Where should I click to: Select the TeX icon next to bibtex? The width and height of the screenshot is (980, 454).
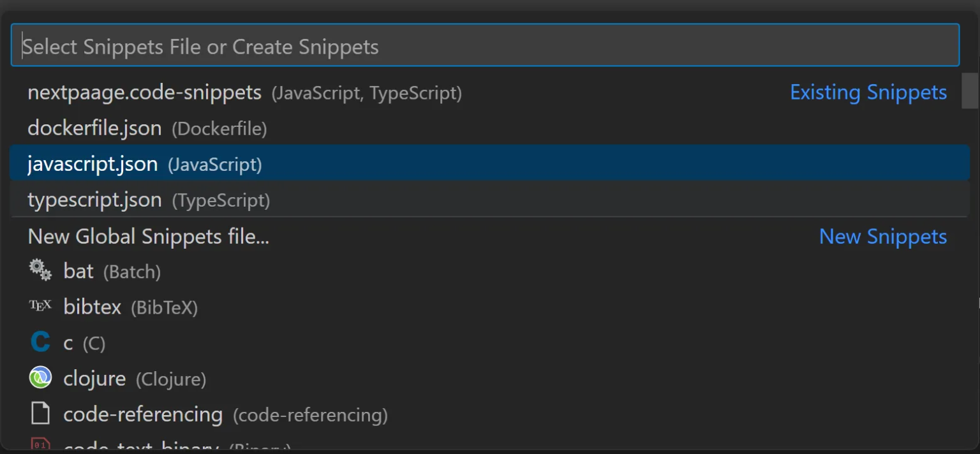click(40, 305)
